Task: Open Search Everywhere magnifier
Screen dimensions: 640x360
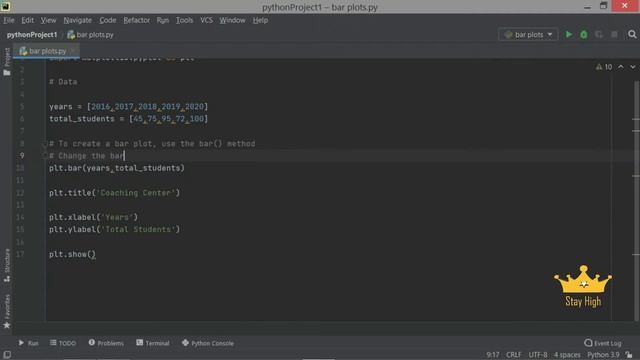Action: click(x=632, y=35)
